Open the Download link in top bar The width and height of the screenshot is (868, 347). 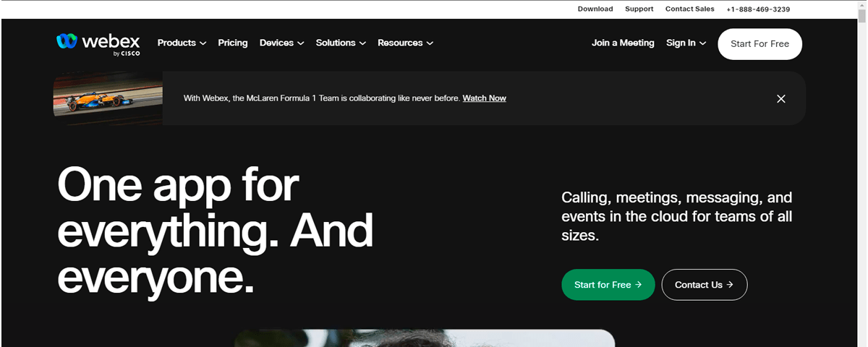click(x=595, y=9)
